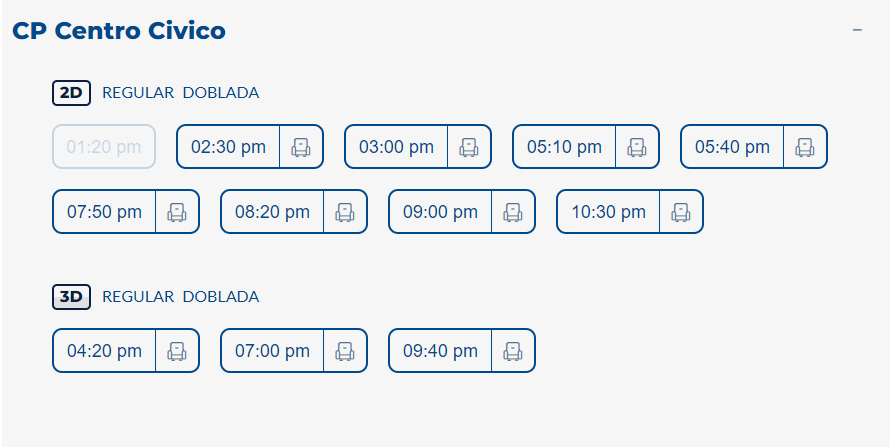Select the 02:30 pm showtime

[x=228, y=147]
